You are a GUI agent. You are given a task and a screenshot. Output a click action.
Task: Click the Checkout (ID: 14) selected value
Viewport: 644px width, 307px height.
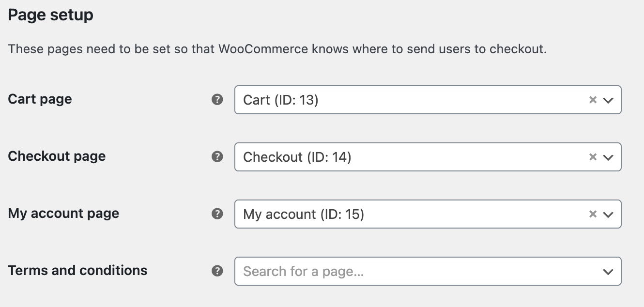pyautogui.click(x=297, y=157)
